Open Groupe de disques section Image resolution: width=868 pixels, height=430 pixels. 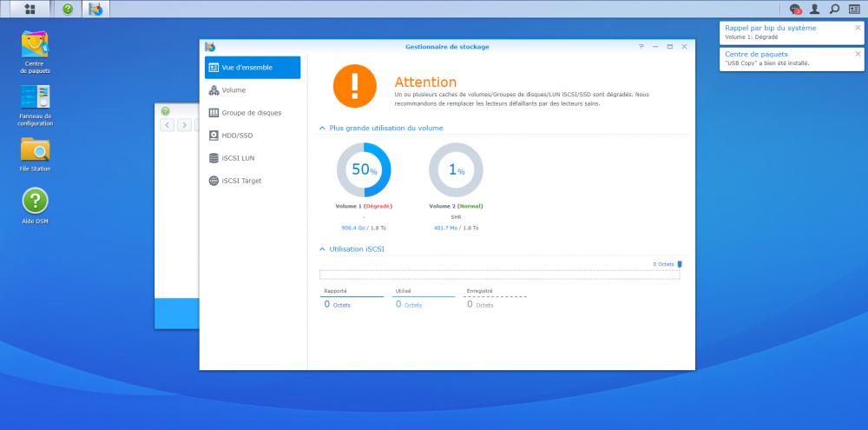251,113
